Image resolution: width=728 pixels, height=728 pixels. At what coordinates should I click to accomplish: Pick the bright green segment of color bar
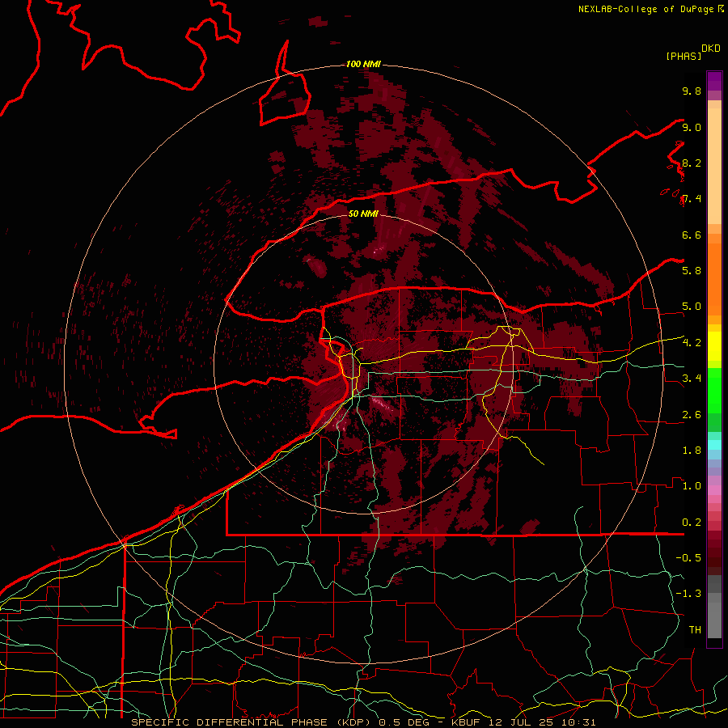coord(714,391)
